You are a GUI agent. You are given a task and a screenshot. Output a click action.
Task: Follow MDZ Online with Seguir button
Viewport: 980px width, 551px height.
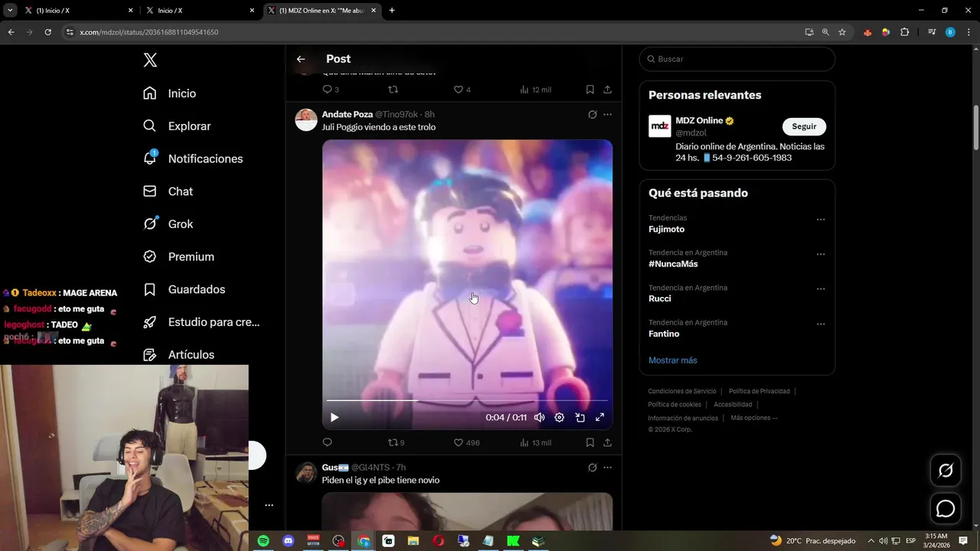click(804, 126)
